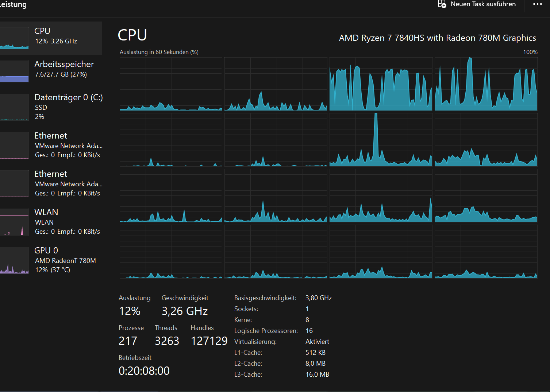The image size is (550, 392).
Task: Click the Handles count 127129
Action: (x=209, y=341)
